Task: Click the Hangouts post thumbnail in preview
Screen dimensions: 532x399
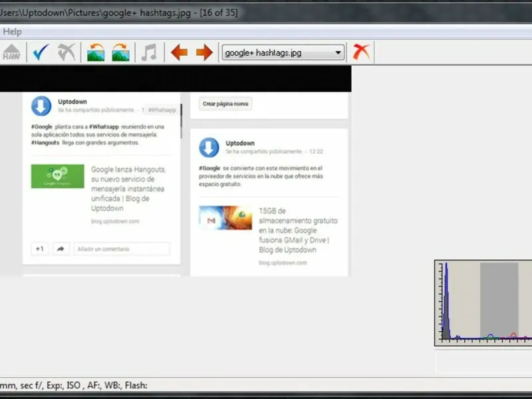Action: tap(58, 176)
